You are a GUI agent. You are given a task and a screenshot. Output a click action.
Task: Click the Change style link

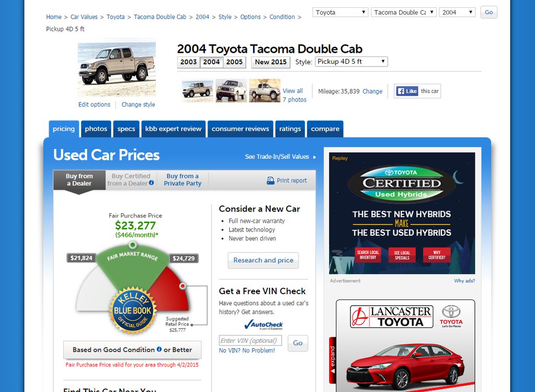(138, 105)
